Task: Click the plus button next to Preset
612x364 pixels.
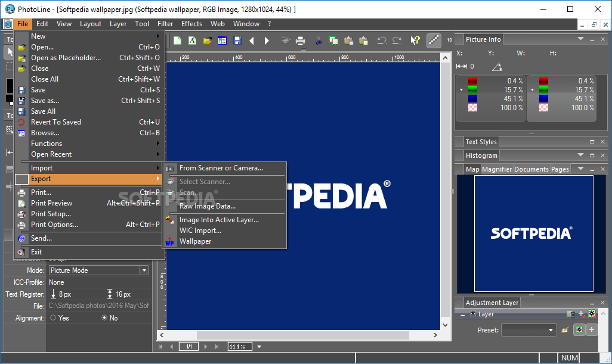Action: click(x=592, y=329)
